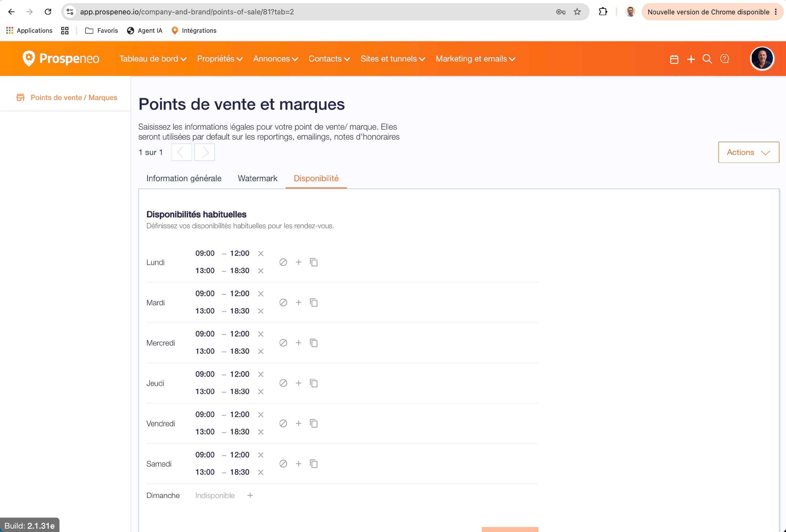Screen dimensions: 786x532
Task: Copy Mardi hours to other days
Action: pyautogui.click(x=314, y=302)
